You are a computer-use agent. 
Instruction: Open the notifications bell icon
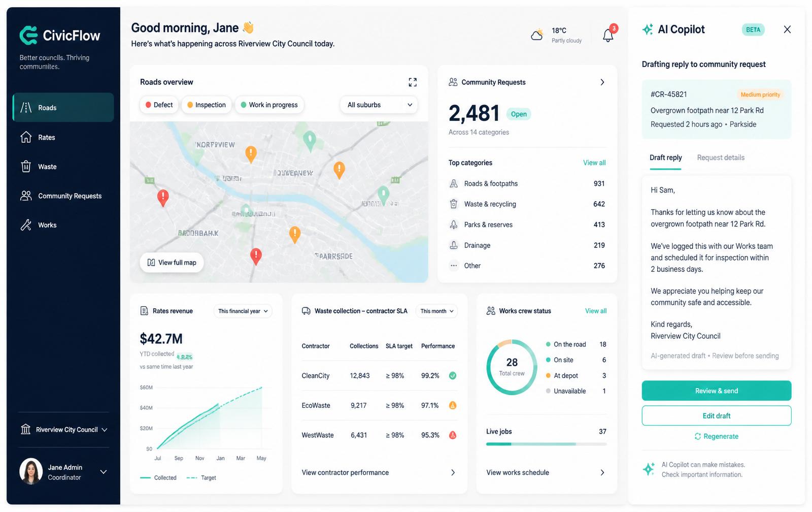click(608, 36)
